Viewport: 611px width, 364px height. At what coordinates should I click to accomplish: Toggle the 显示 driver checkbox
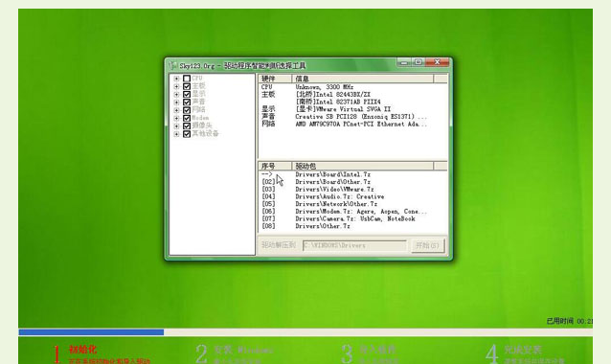[x=187, y=94]
